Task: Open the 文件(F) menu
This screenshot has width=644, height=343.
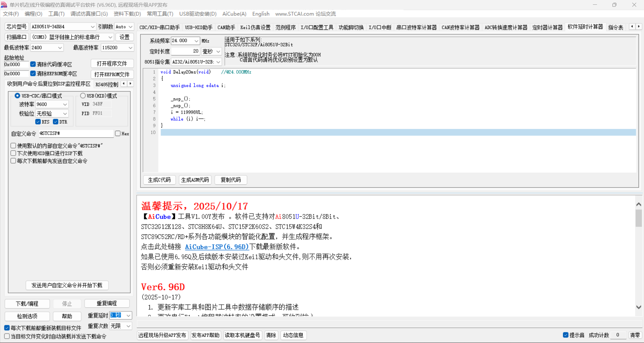Action: coord(11,14)
